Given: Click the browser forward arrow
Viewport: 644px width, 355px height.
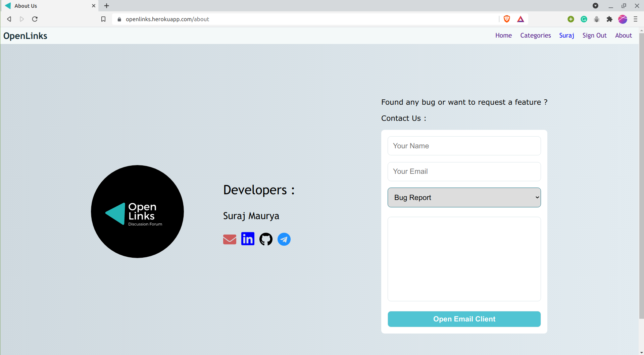Looking at the screenshot, I should tap(22, 19).
